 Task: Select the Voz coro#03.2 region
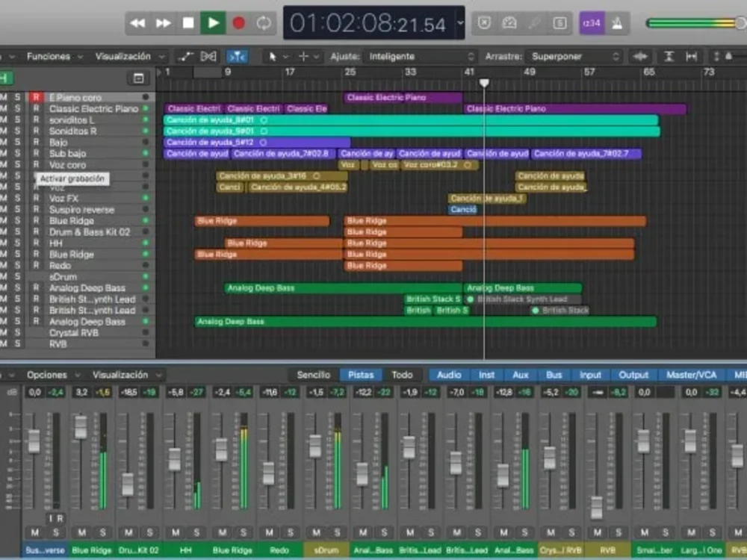[438, 165]
